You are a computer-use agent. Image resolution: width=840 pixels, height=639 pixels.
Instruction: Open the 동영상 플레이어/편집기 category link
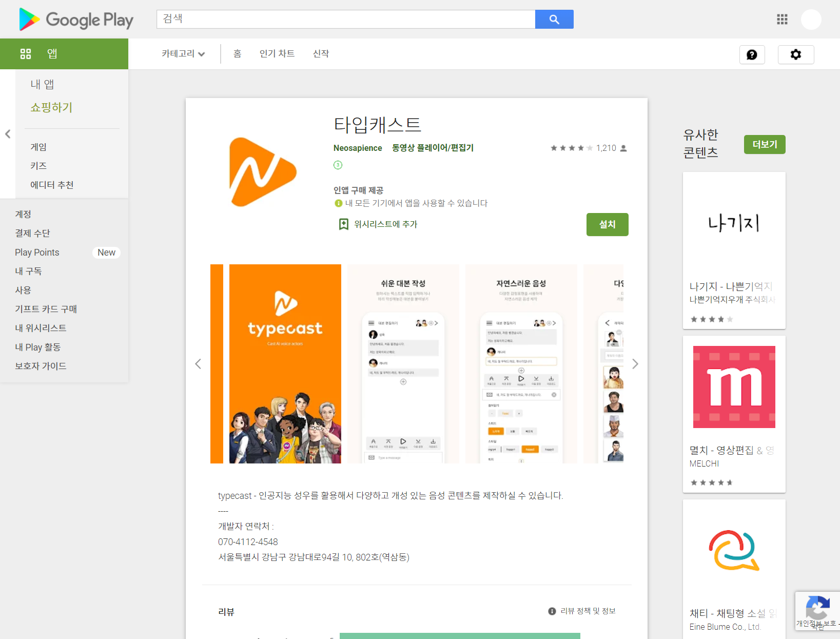point(433,148)
